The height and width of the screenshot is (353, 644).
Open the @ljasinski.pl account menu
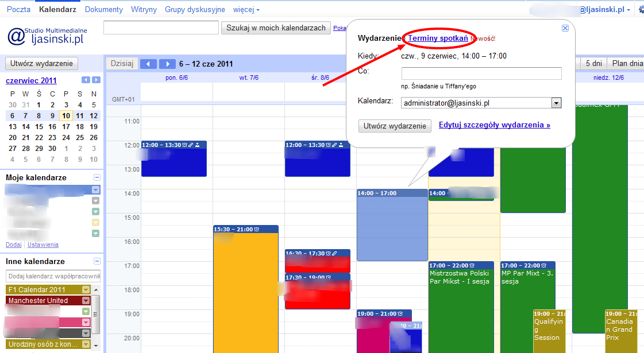[605, 9]
